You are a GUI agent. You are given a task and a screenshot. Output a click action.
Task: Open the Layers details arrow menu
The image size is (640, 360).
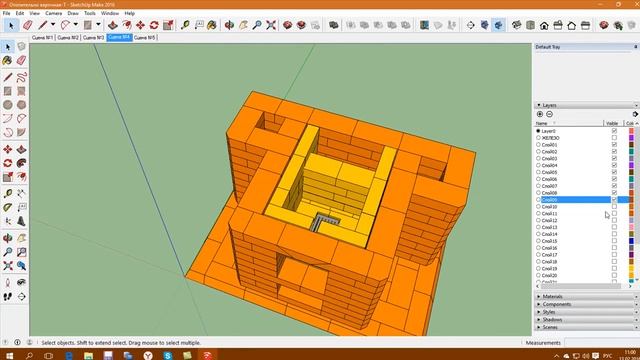(635, 114)
